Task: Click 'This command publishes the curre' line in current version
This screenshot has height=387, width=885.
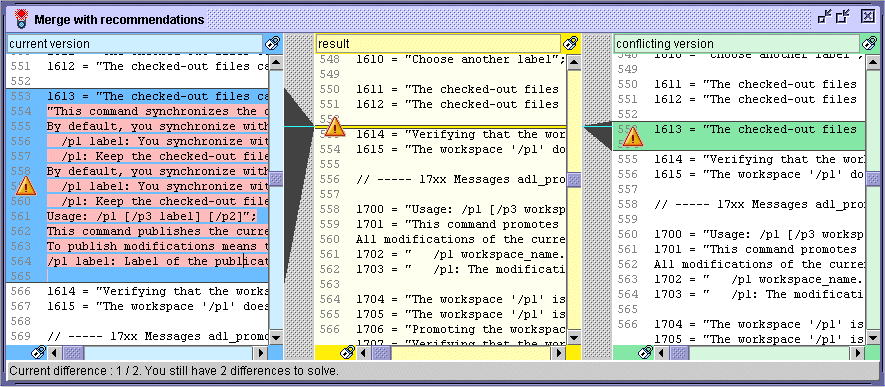Action: click(x=158, y=231)
